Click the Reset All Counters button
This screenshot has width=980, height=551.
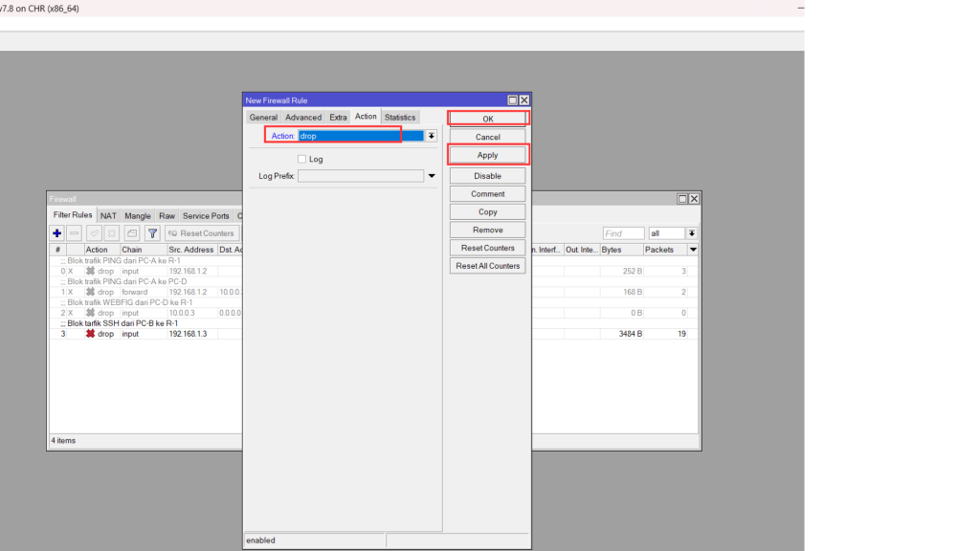487,266
